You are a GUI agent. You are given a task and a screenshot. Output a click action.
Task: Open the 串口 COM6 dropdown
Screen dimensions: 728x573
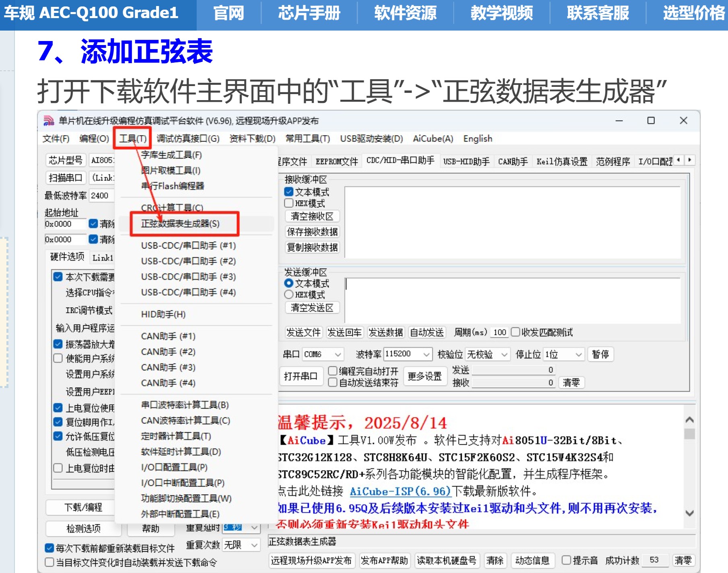click(337, 354)
